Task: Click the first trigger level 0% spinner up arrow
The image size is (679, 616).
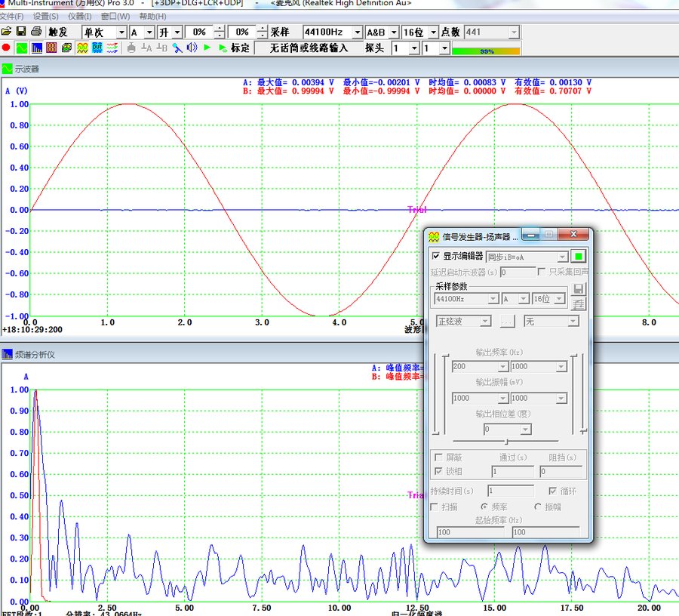Action: coord(219,29)
